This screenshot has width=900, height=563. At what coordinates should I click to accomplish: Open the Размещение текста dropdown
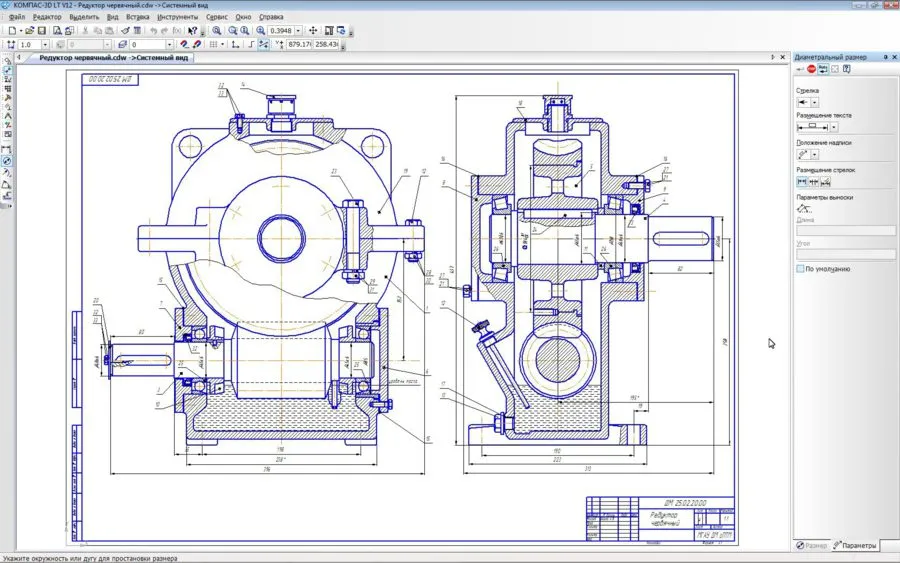(x=834, y=127)
